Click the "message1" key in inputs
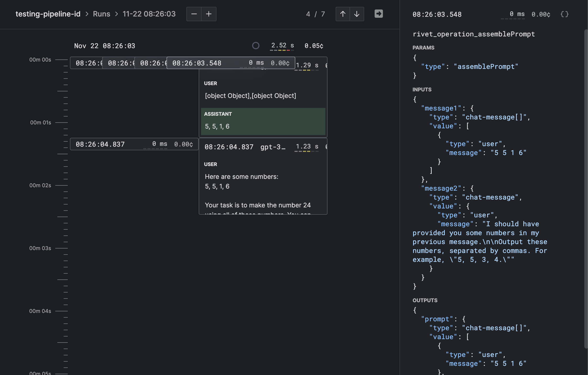588x375 pixels. tap(441, 108)
